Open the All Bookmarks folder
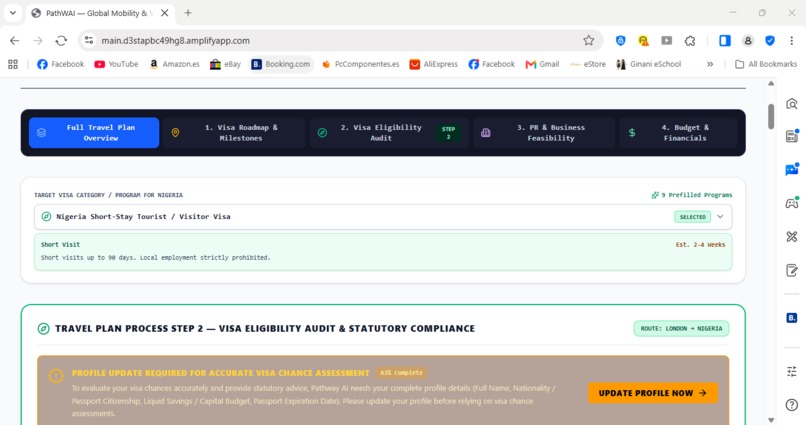Screen dimensions: 806x425 766,64
